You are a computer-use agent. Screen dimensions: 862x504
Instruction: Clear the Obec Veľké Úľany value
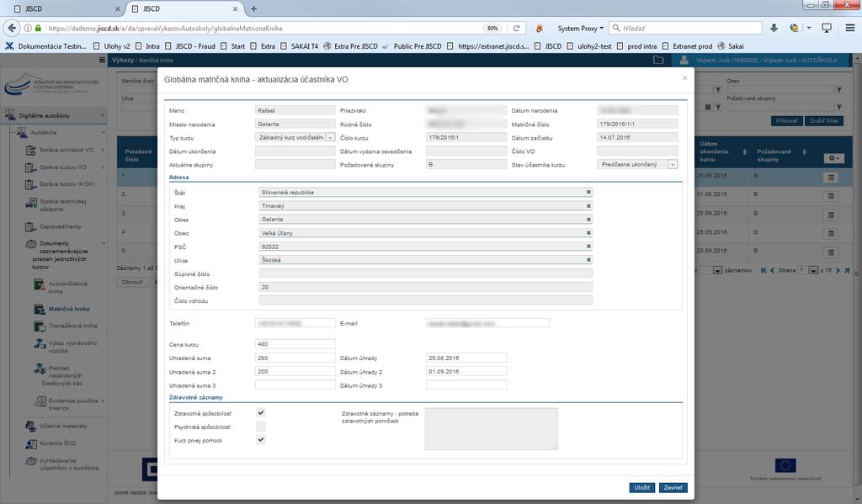point(588,233)
